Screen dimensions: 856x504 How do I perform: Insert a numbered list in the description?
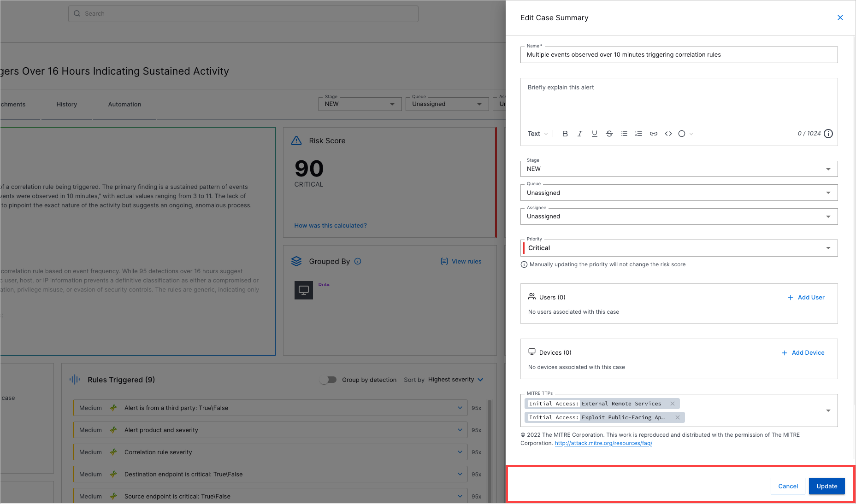(639, 134)
